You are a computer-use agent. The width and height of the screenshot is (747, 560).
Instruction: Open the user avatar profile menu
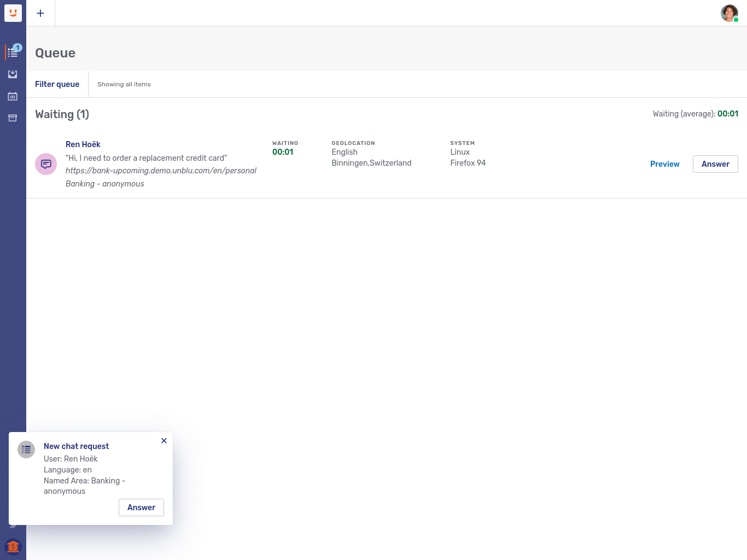(x=729, y=13)
